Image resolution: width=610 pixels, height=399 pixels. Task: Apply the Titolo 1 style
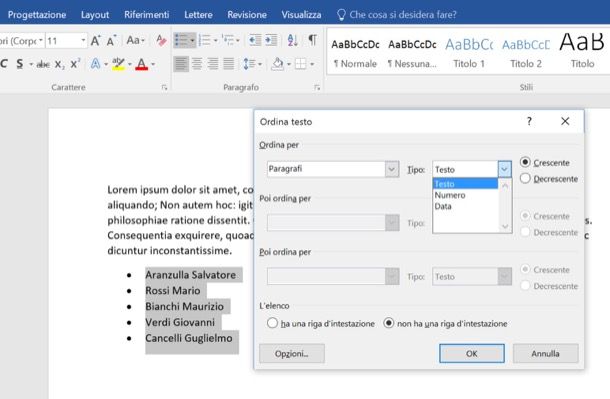point(469,53)
